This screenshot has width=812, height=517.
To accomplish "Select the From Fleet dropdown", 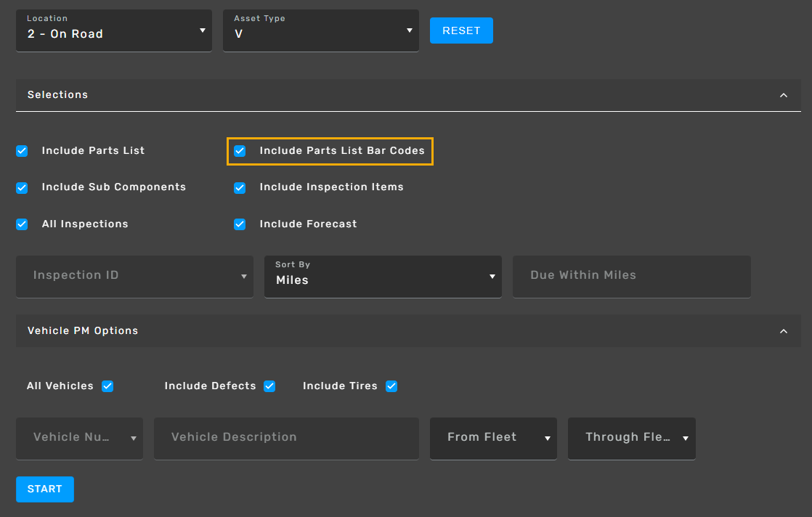I will click(493, 438).
